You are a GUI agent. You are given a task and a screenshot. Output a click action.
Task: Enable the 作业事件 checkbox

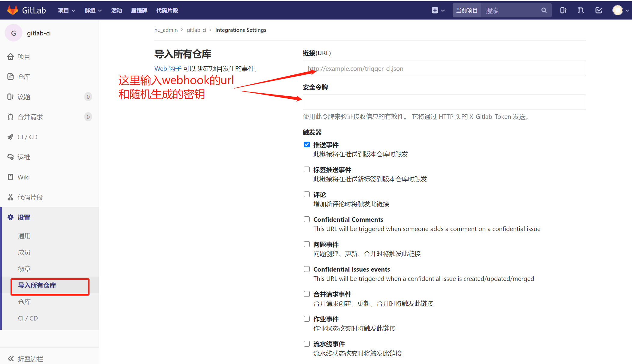pyautogui.click(x=307, y=319)
